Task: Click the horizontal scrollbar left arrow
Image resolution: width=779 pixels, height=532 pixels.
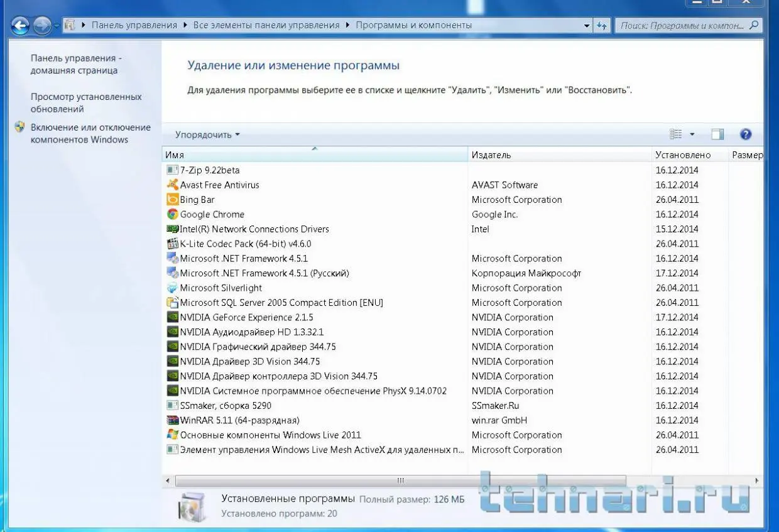Action: (168, 480)
